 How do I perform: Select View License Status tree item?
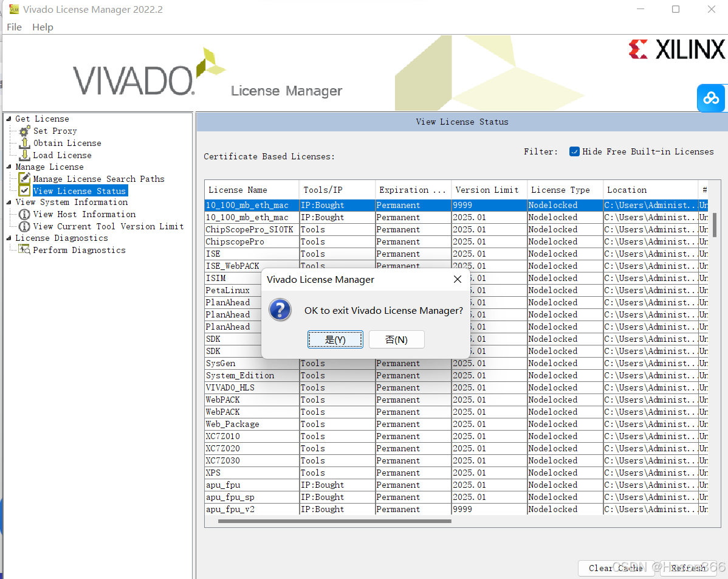(80, 191)
